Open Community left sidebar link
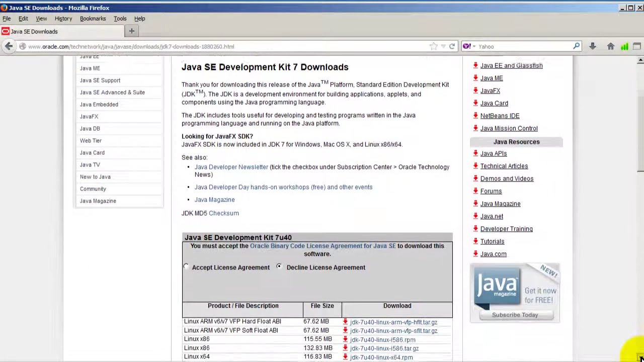Screen dimensions: 644x362 (93, 189)
